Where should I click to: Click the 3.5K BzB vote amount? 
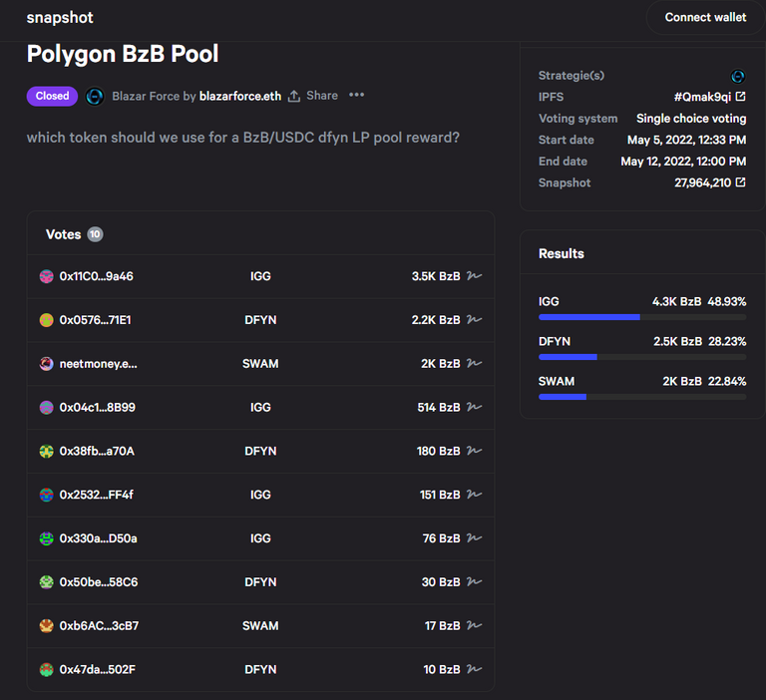tap(436, 276)
